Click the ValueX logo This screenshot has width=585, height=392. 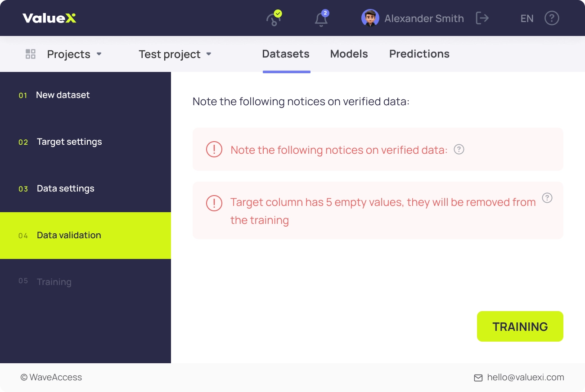(49, 18)
